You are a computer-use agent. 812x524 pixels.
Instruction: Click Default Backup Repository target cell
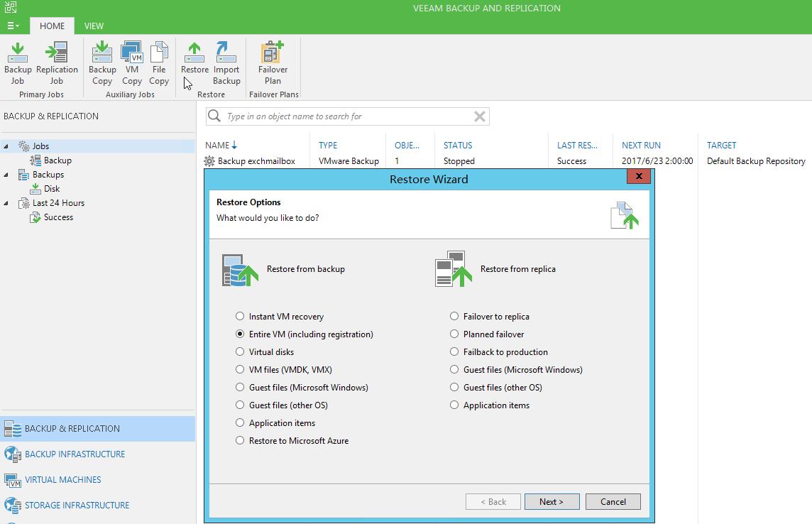tap(756, 161)
